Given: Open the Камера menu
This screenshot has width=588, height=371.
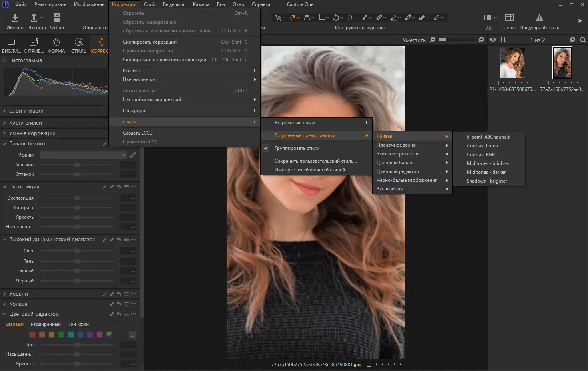Looking at the screenshot, I should tap(201, 4).
